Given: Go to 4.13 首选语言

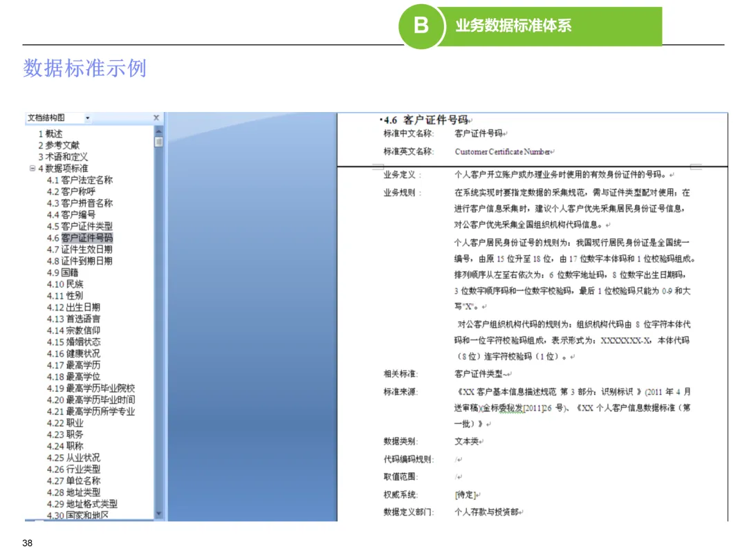Looking at the screenshot, I should [x=74, y=319].
